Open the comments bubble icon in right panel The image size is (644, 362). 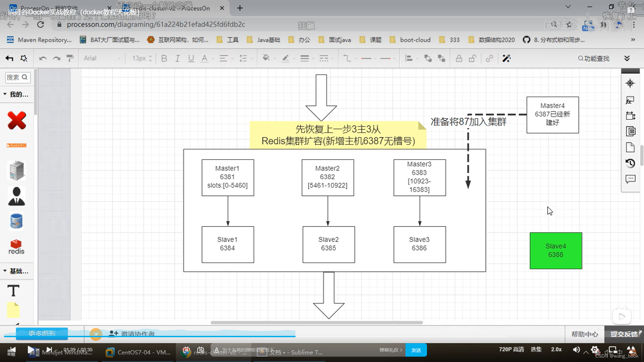[630, 179]
